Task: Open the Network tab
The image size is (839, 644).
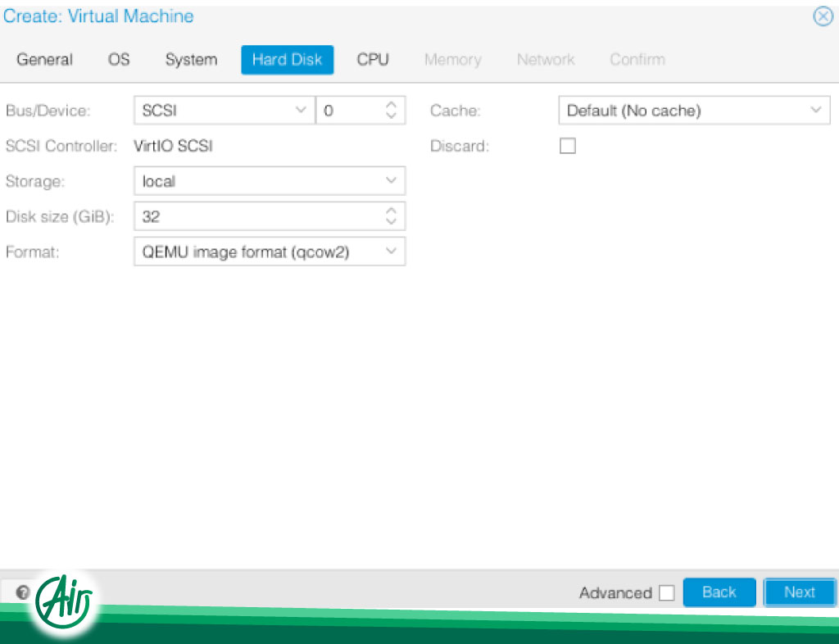Action: pyautogui.click(x=546, y=59)
